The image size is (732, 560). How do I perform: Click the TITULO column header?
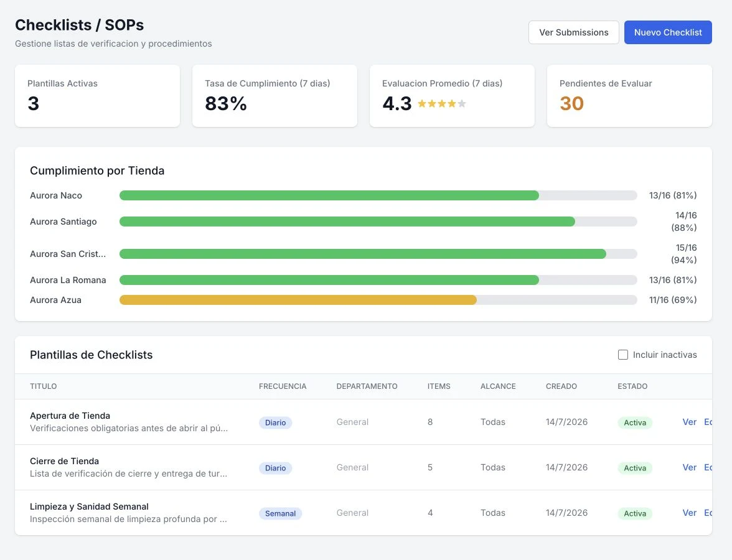pyautogui.click(x=44, y=386)
